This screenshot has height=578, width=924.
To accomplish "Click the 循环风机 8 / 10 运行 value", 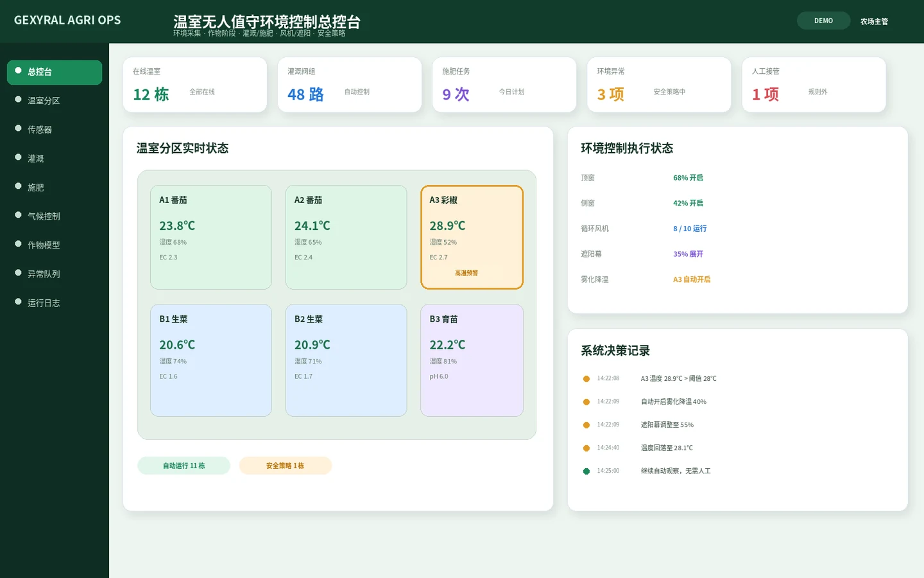I will pos(690,229).
